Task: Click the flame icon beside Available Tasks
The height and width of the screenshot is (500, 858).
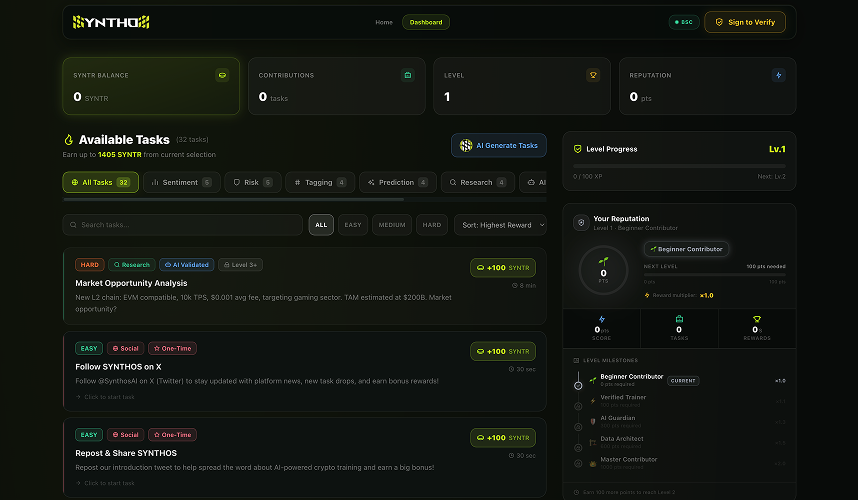Action: point(68,140)
